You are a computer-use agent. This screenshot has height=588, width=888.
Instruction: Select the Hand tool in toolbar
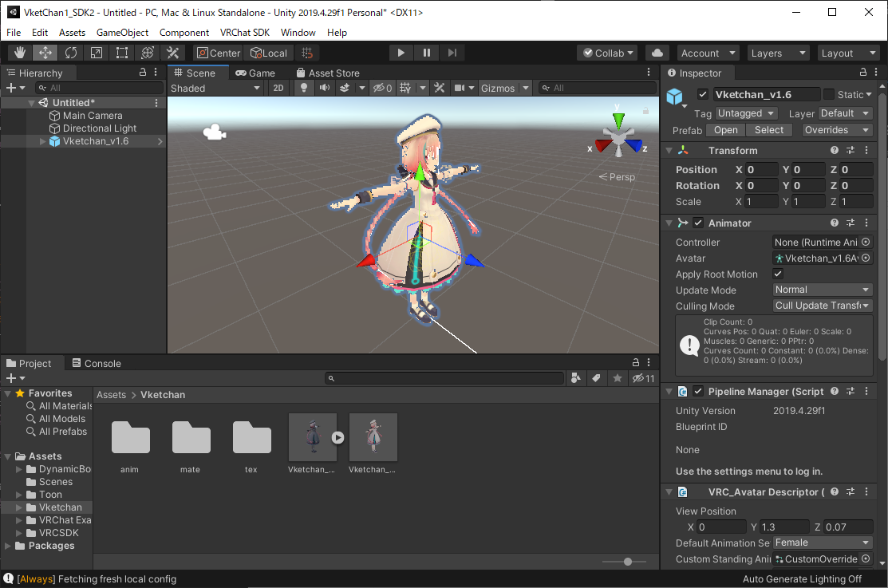tap(20, 53)
